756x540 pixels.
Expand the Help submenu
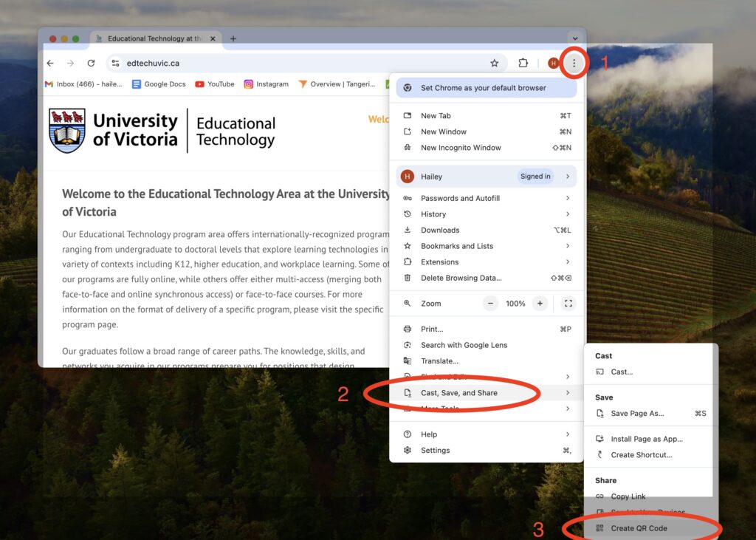click(486, 434)
